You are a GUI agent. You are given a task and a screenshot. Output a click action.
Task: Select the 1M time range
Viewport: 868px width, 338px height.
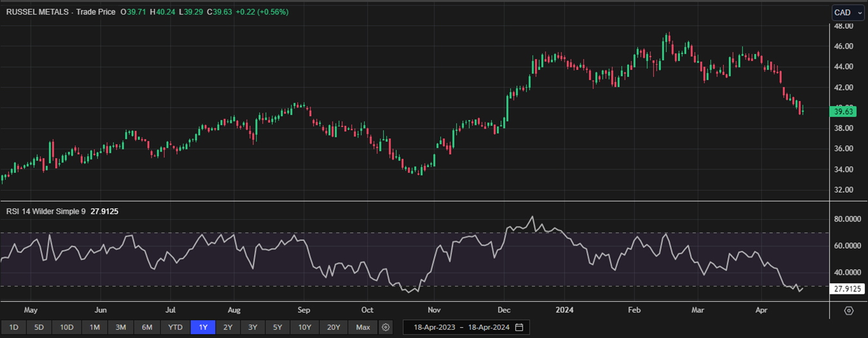[x=95, y=327]
